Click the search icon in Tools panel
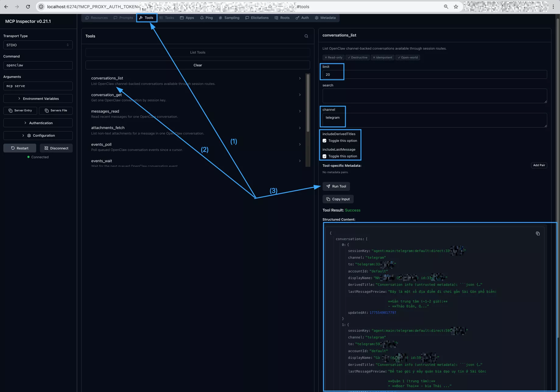 click(306, 36)
